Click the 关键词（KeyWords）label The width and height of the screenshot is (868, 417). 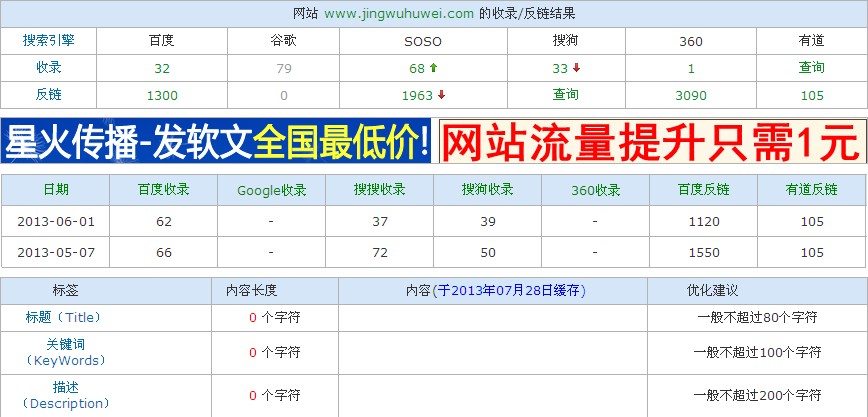click(x=65, y=353)
